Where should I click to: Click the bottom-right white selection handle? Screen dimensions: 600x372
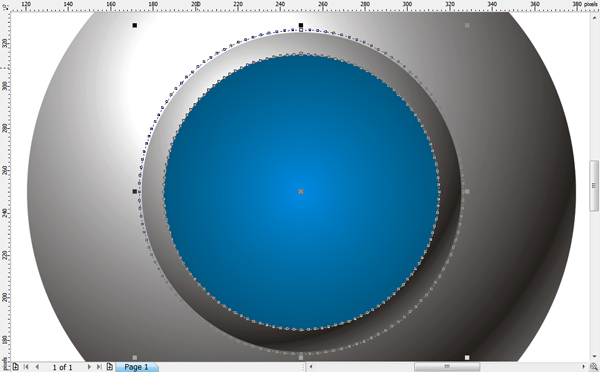tap(467, 357)
